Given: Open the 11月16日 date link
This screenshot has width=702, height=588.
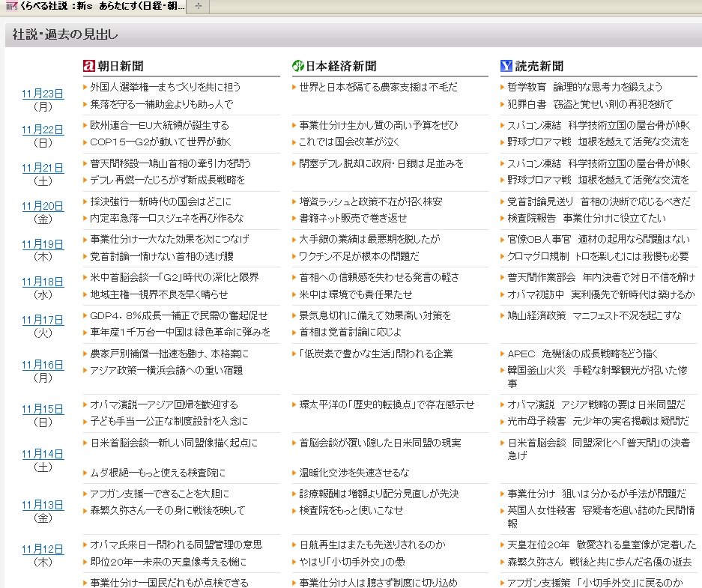Looking at the screenshot, I should [x=43, y=365].
